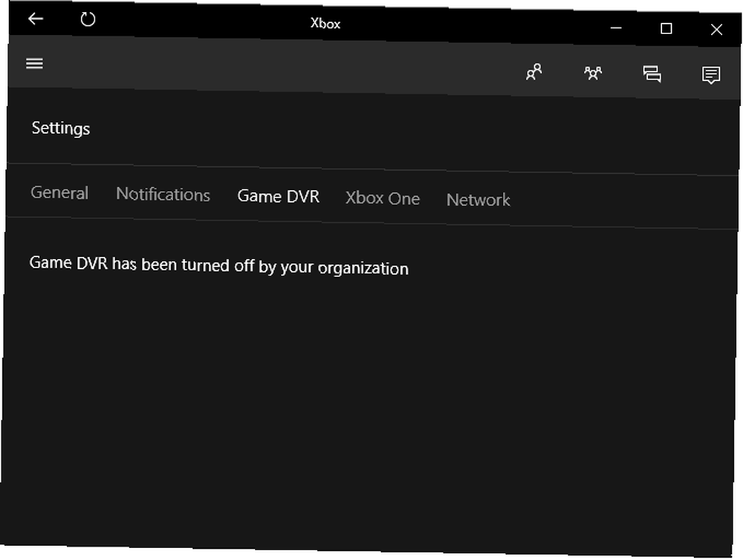Viewport: 743px width, 560px height.
Task: Close the Xbox window
Action: tap(716, 30)
